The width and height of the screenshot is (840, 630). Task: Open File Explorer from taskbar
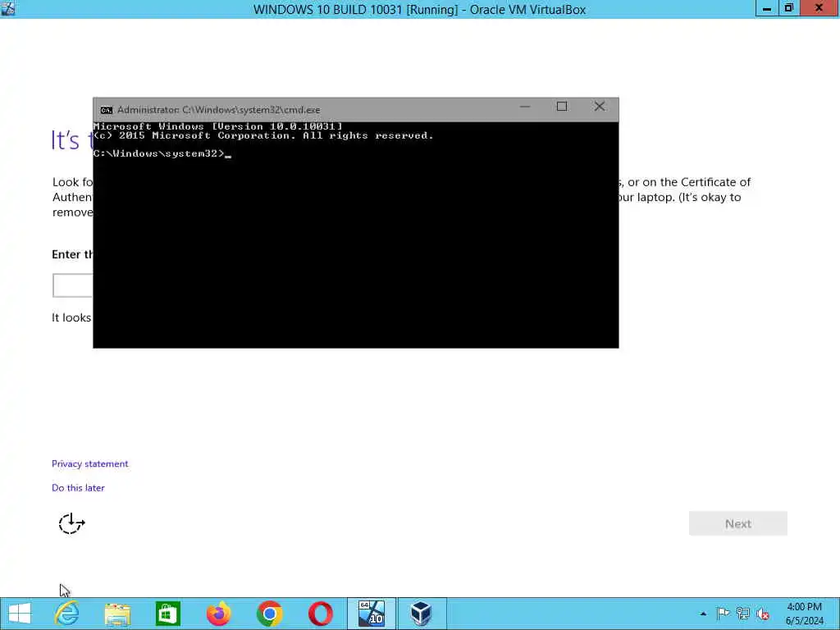(x=117, y=614)
